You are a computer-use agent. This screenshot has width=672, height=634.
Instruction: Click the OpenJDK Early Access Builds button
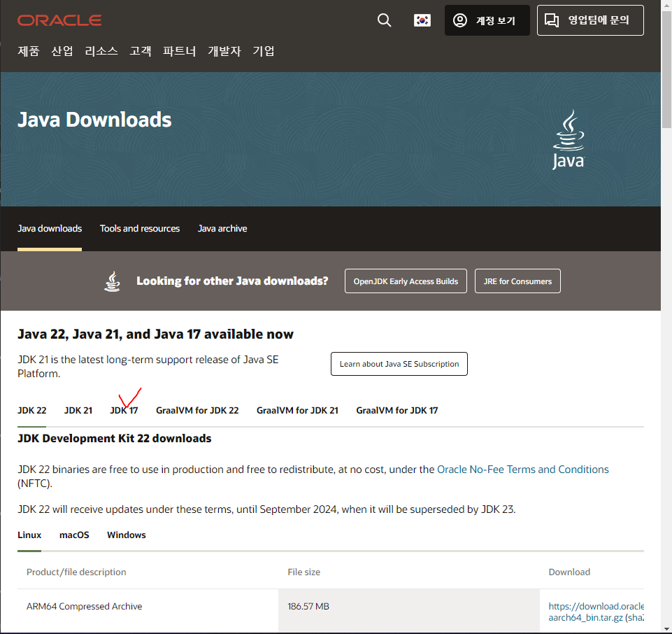[x=406, y=281]
